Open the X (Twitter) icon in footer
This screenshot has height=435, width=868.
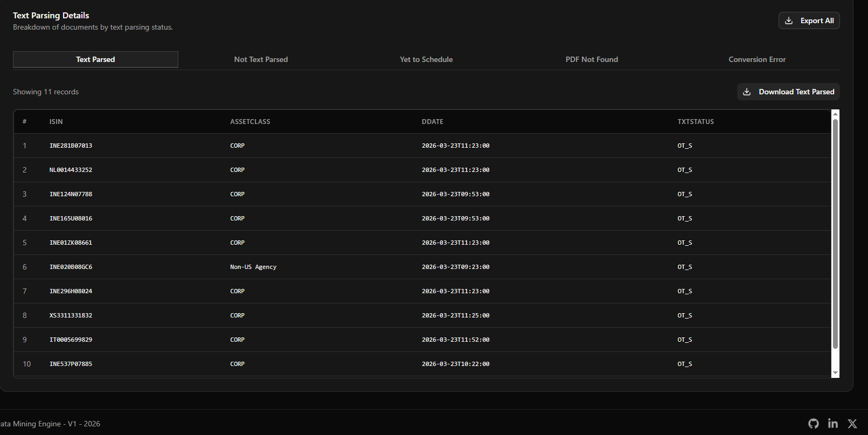pyautogui.click(x=852, y=424)
